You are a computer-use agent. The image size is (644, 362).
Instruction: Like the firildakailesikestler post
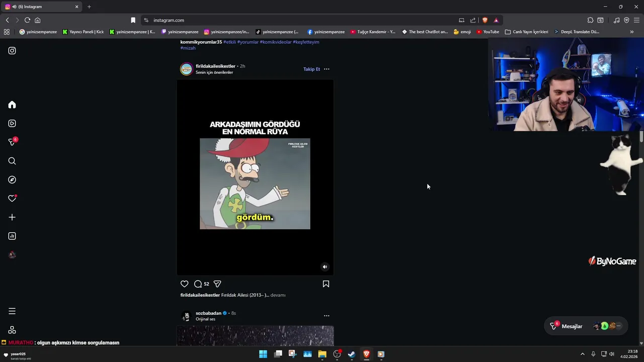(185, 284)
